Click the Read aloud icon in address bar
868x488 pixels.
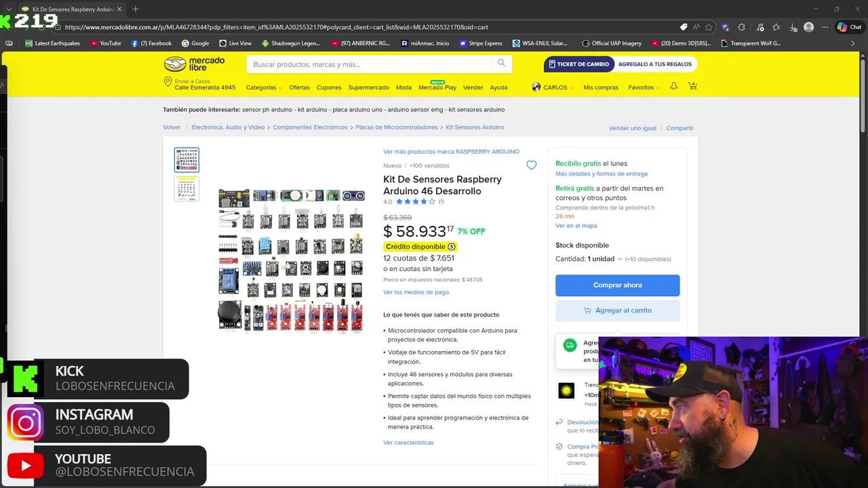tap(696, 27)
